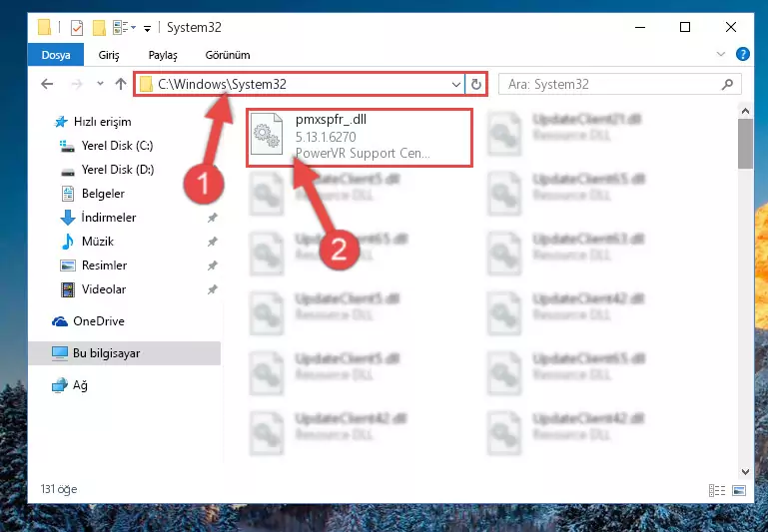The height and width of the screenshot is (532, 768).
Task: Click the pin icon beside Resimler
Action: click(x=212, y=266)
